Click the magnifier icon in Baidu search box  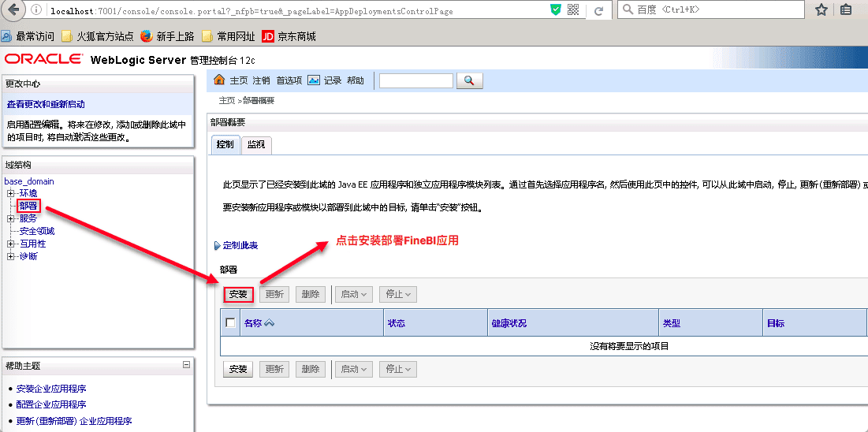[x=628, y=9]
